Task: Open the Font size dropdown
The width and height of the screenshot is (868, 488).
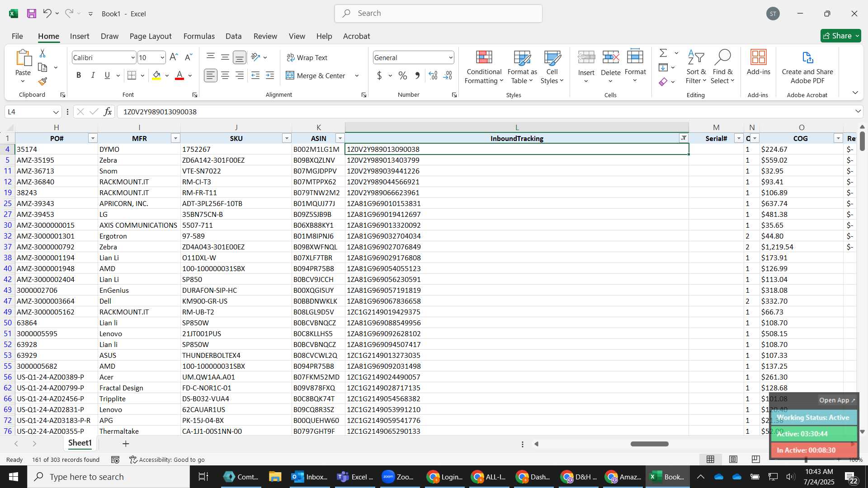Action: (162, 57)
